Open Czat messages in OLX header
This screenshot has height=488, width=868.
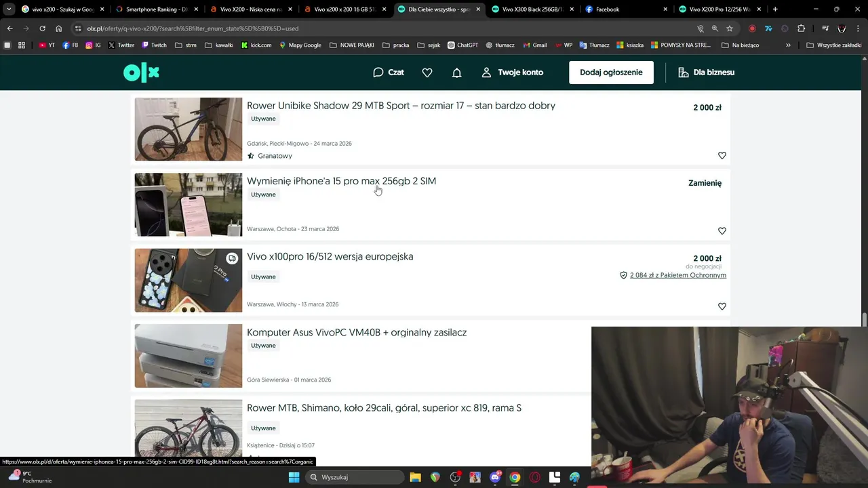coord(389,73)
